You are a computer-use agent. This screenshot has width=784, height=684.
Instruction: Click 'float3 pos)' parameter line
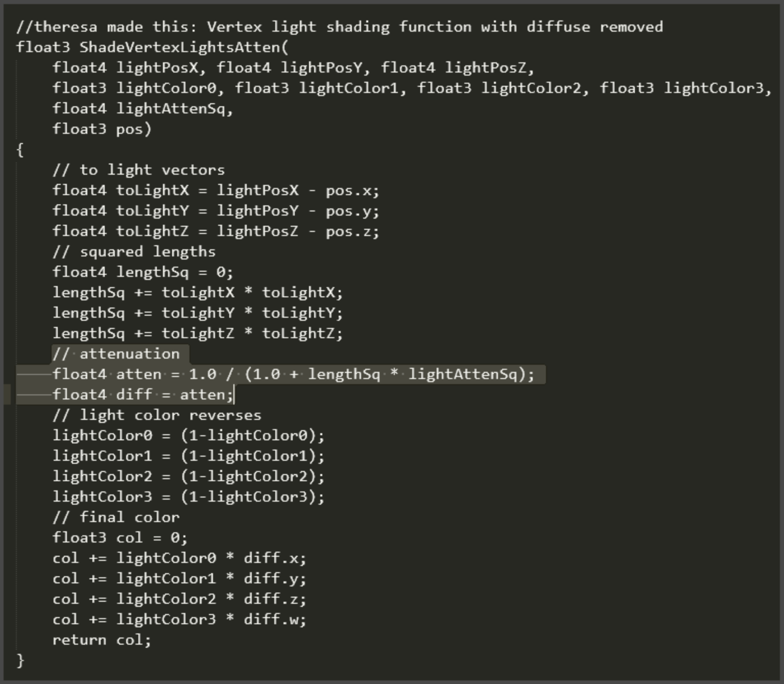coord(102,129)
